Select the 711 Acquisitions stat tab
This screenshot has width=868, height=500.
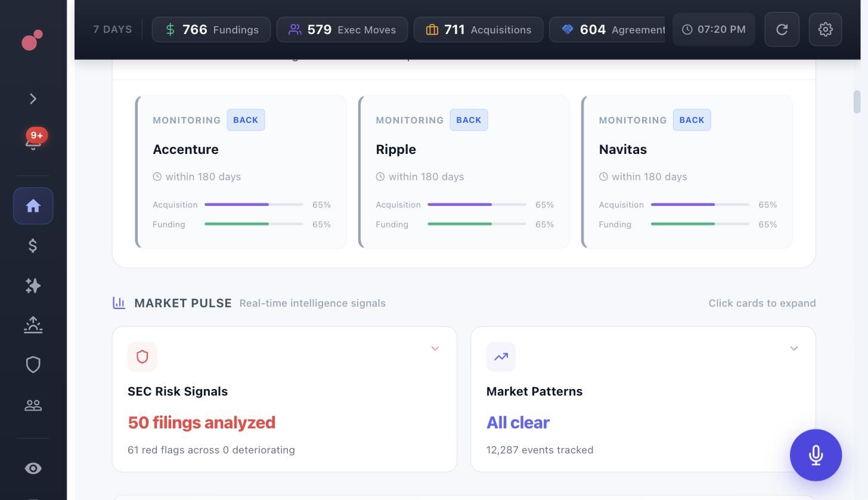(478, 29)
